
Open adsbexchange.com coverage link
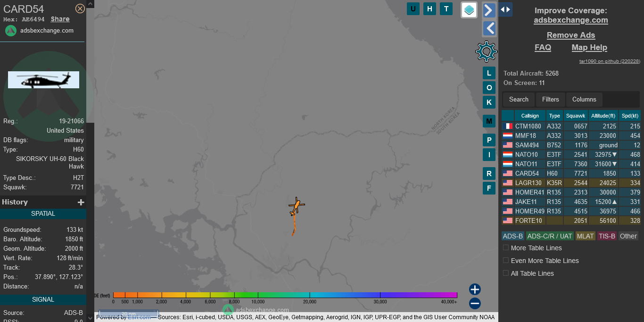571,20
